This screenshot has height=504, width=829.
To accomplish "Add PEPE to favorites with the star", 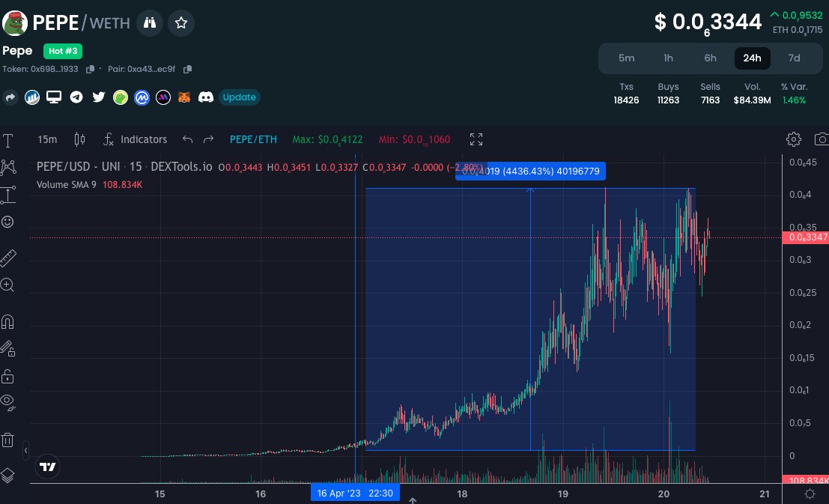I will [180, 22].
